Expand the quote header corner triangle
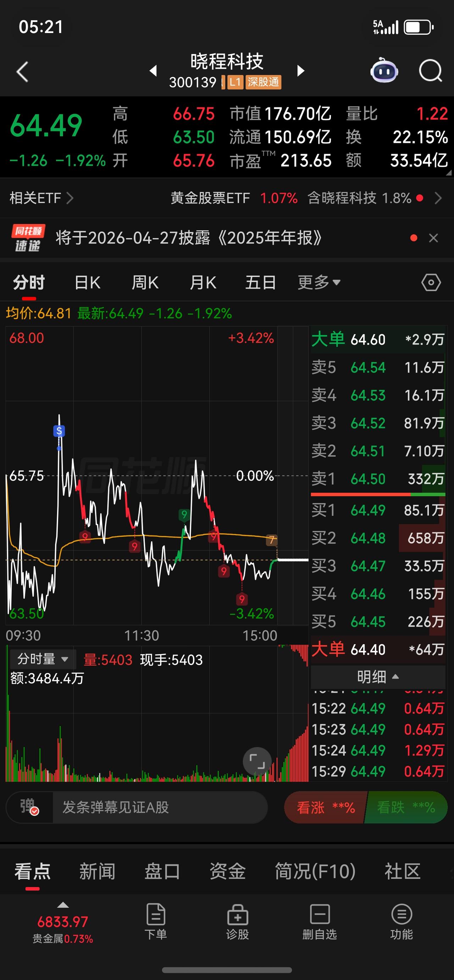454x980 pixels. [x=449, y=173]
